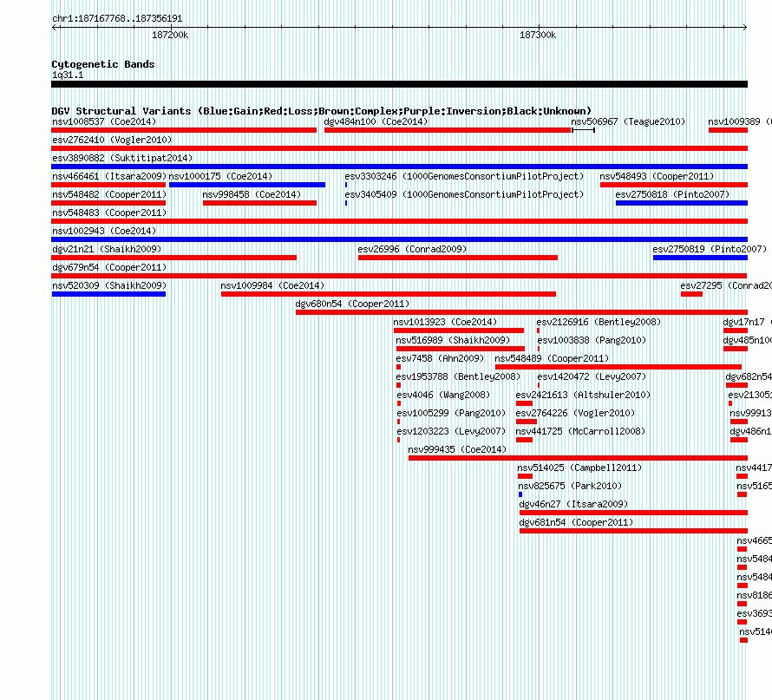772x700 pixels.
Task: Click the nsv1008537 (Coe2014) variant label
Action: [x=104, y=121]
